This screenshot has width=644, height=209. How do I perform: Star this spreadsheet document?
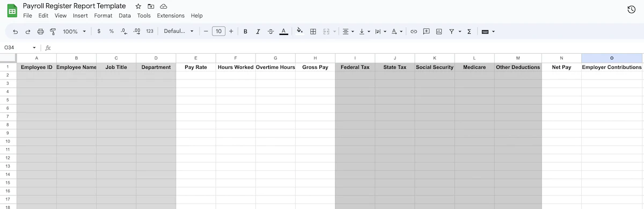point(138,6)
